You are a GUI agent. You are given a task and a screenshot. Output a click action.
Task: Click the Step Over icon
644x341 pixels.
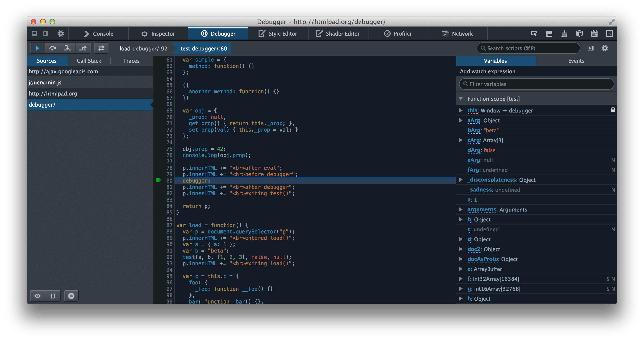[x=52, y=48]
